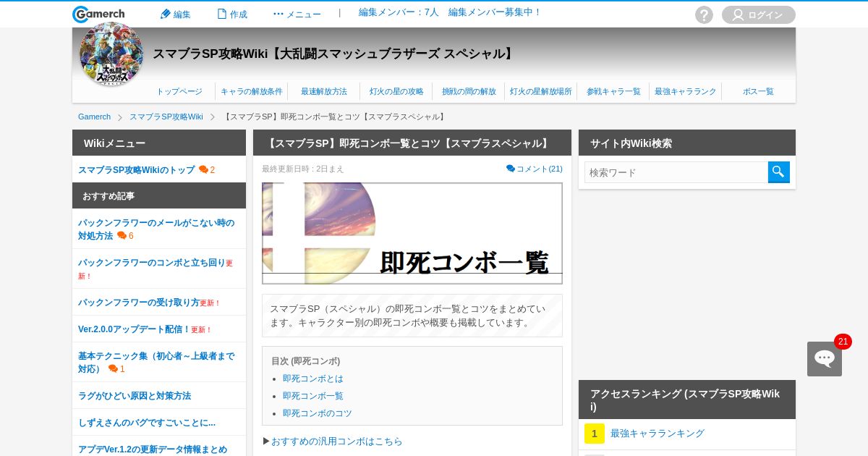The image size is (868, 456).
Task: Open the floating comment chat button
Action: click(x=825, y=359)
